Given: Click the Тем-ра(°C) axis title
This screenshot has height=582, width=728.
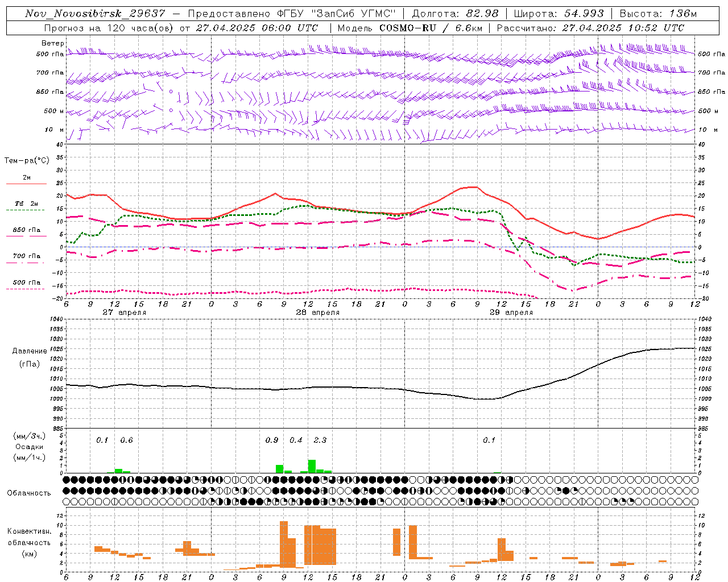Looking at the screenshot, I should (27, 160).
